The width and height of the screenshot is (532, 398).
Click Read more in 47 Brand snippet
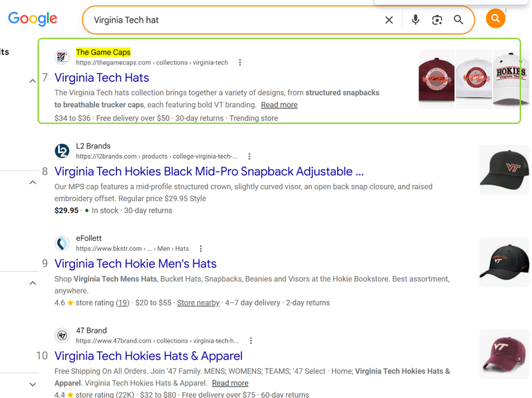[x=230, y=383]
